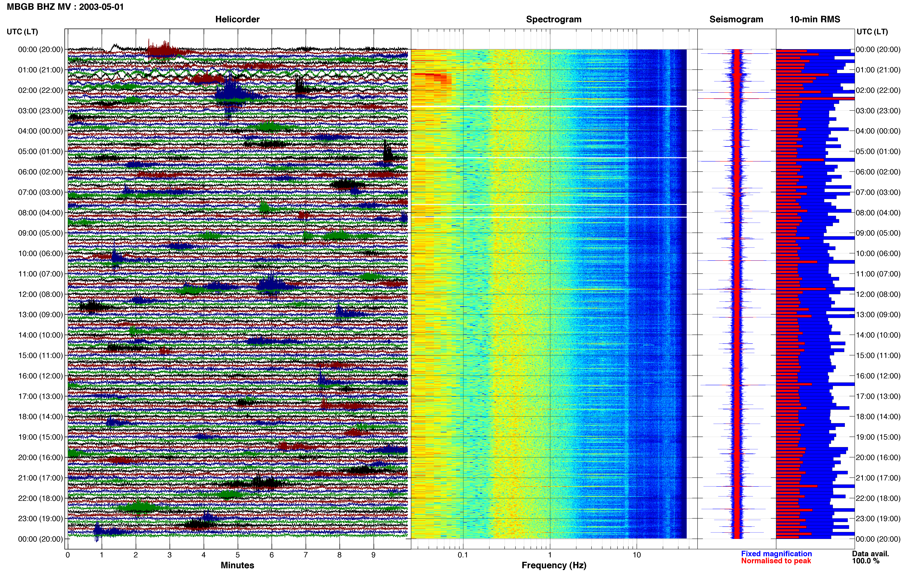Click the 'Seismogram' panel heading
Viewport: 924px width, 578px height.
pyautogui.click(x=736, y=19)
